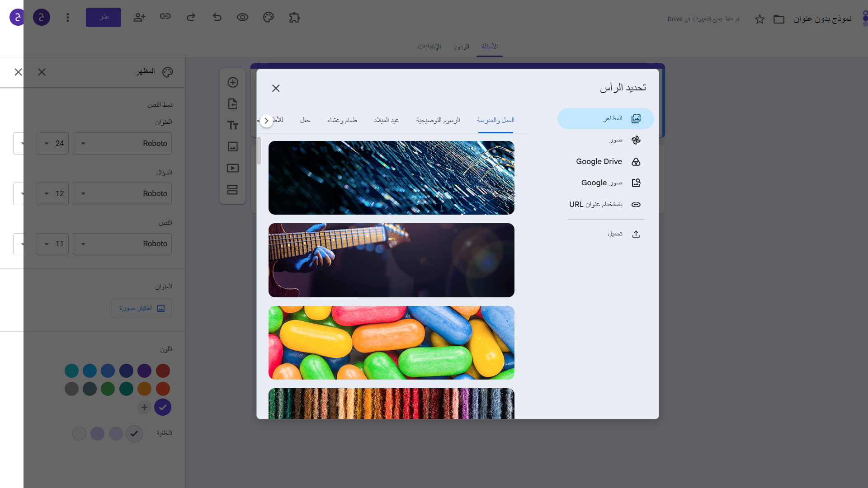Open text font size 11 dropdown
The width and height of the screenshot is (868, 488).
52,244
